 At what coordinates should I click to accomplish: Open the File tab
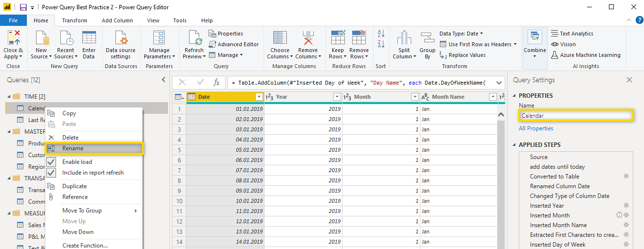point(13,20)
